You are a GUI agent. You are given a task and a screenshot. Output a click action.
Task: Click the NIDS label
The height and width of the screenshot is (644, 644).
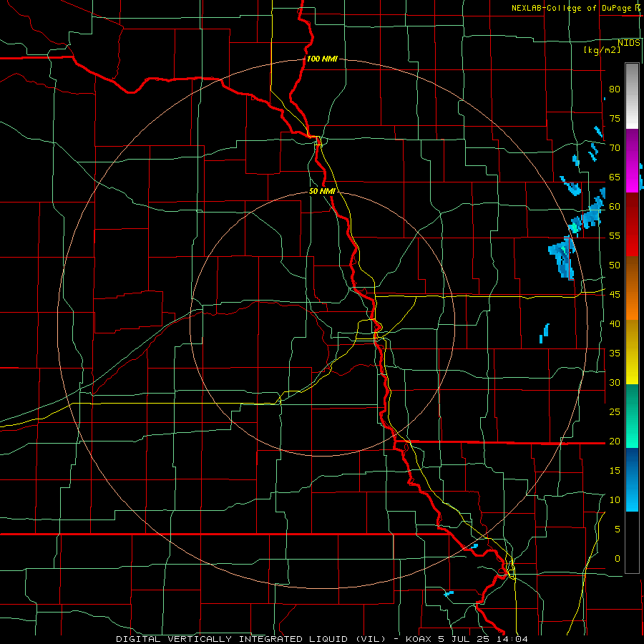(x=629, y=43)
